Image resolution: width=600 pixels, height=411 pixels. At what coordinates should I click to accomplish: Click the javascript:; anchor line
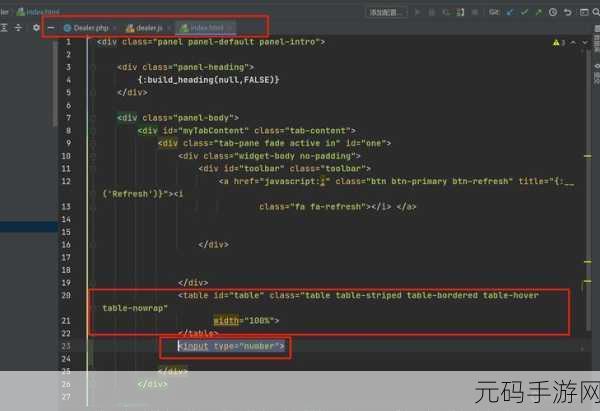396,181
